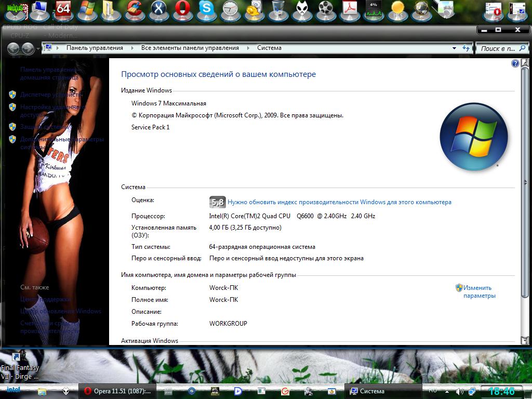
Task: Open Skype from the dock
Action: click(x=206, y=10)
